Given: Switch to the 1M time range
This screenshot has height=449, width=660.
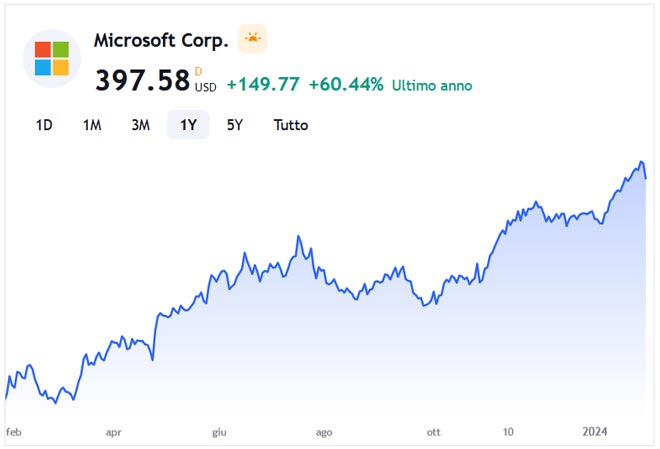Looking at the screenshot, I should 92,125.
